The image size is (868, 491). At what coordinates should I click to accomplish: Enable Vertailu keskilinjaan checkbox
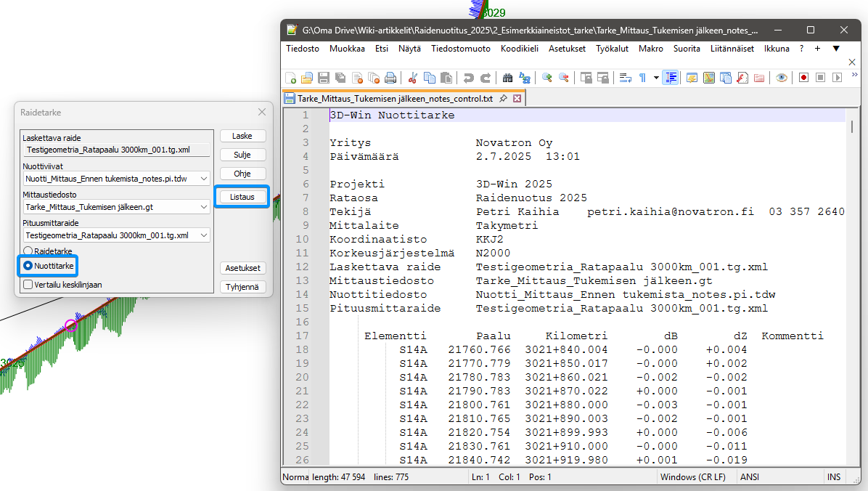(x=28, y=285)
